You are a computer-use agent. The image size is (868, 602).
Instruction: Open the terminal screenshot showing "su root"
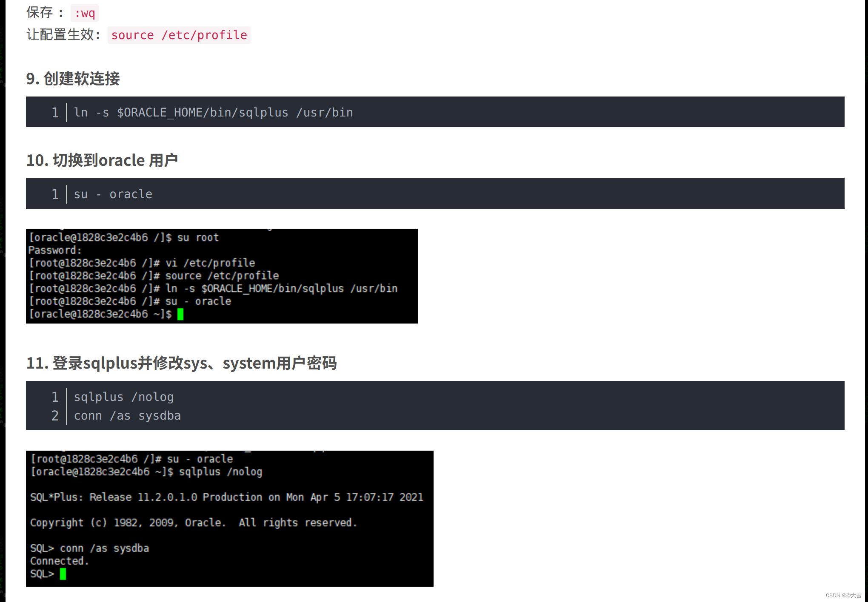pyautogui.click(x=221, y=275)
